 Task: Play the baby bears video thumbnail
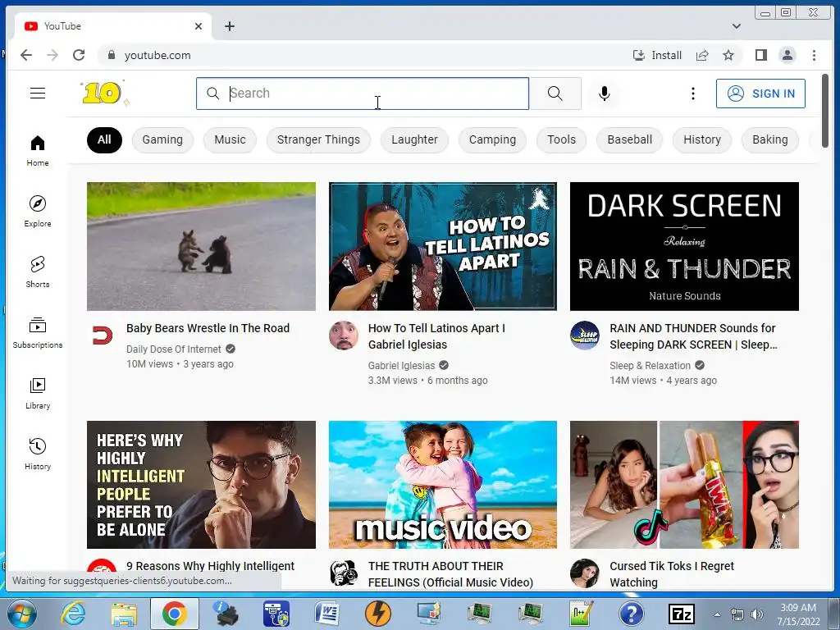(202, 246)
